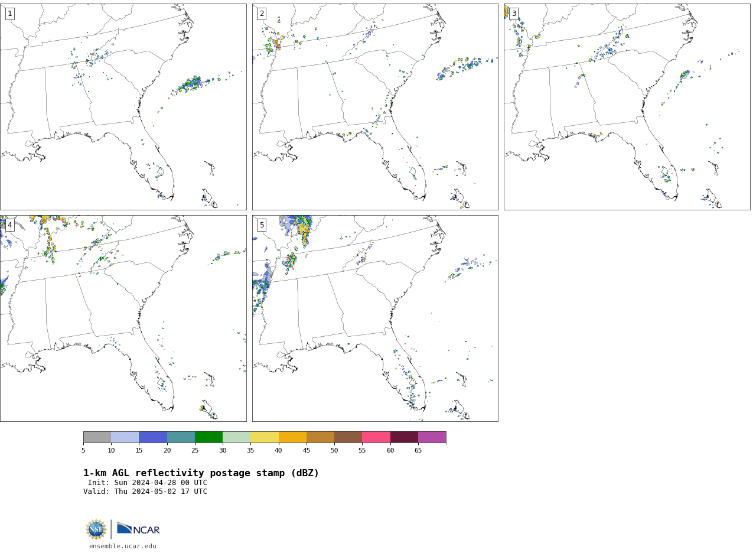This screenshot has height=553, width=756.
Task: Open ensemble member 1 map thumbnail
Action: click(123, 107)
